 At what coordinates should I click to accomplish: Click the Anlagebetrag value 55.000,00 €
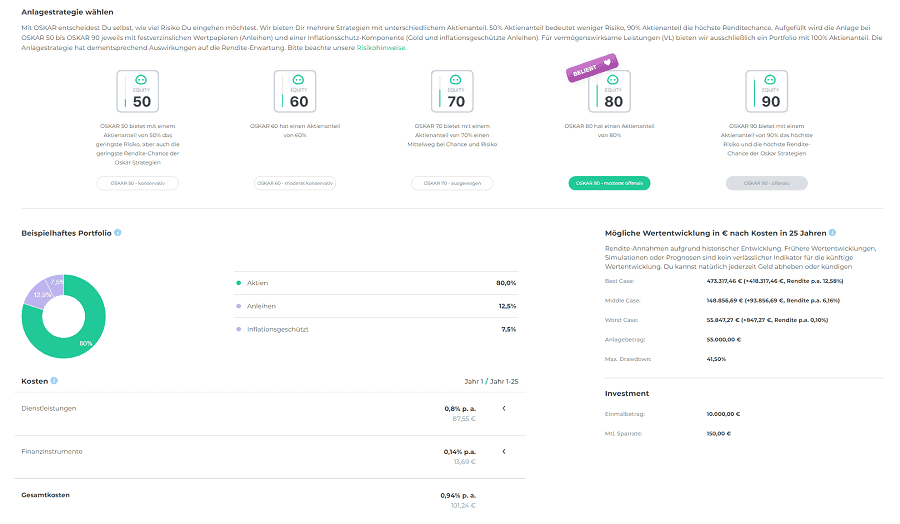click(x=724, y=340)
